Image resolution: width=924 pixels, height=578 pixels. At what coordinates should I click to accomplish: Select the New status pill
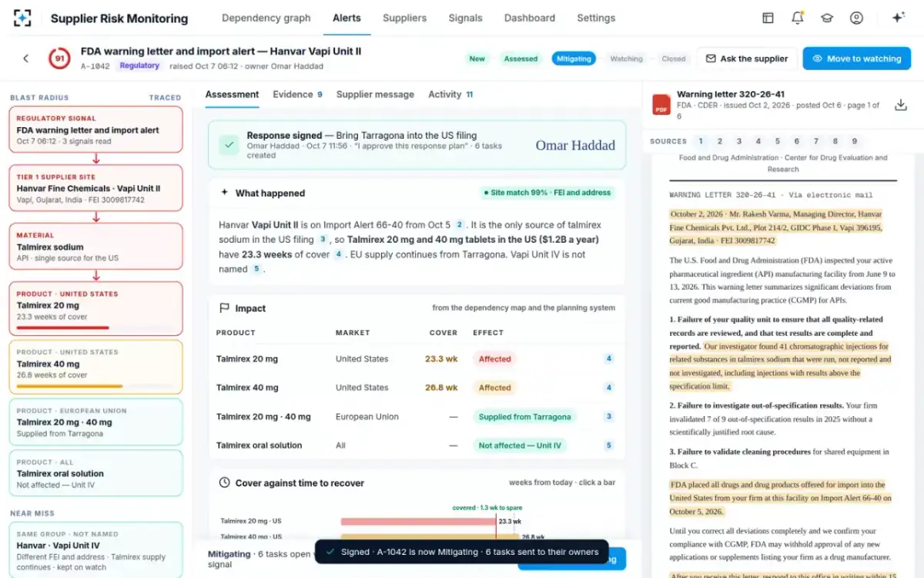coord(477,59)
